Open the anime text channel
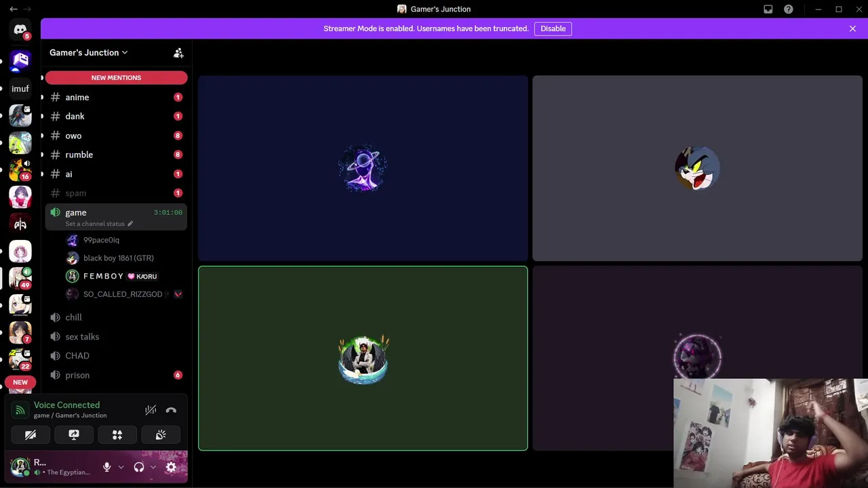The width and height of the screenshot is (868, 488). pos(116,97)
